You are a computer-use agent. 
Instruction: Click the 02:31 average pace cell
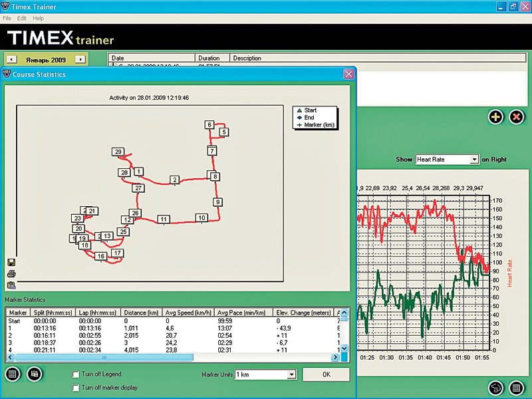pos(224,350)
